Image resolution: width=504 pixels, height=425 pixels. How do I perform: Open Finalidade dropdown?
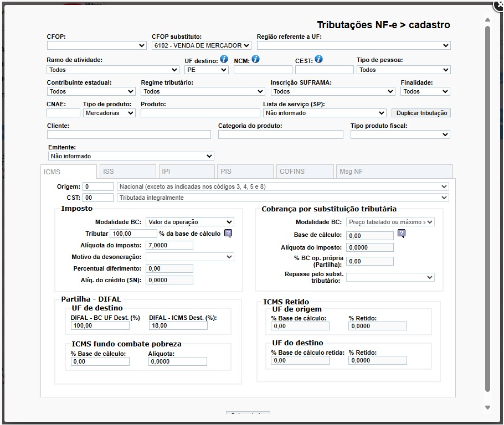pos(425,91)
